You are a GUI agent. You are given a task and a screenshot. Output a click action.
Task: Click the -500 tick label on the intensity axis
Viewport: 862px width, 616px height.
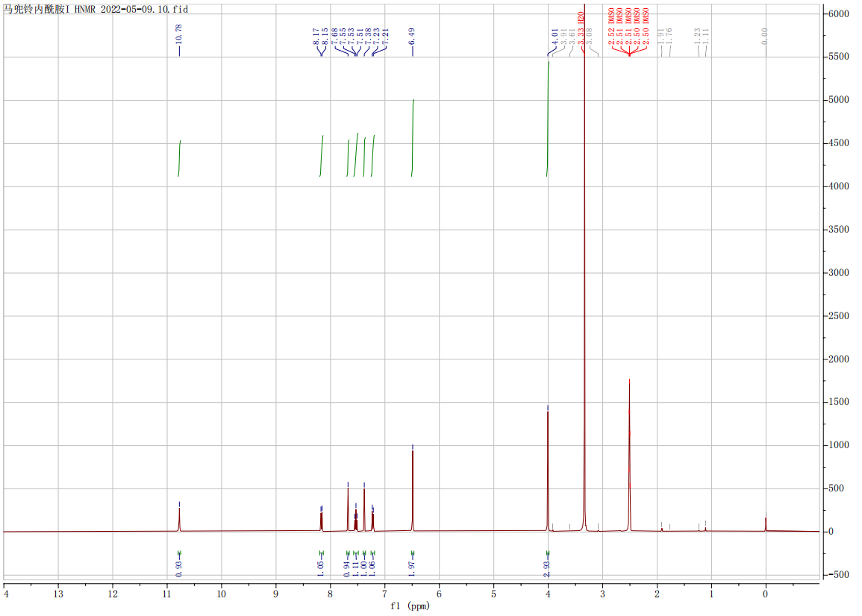click(x=839, y=575)
